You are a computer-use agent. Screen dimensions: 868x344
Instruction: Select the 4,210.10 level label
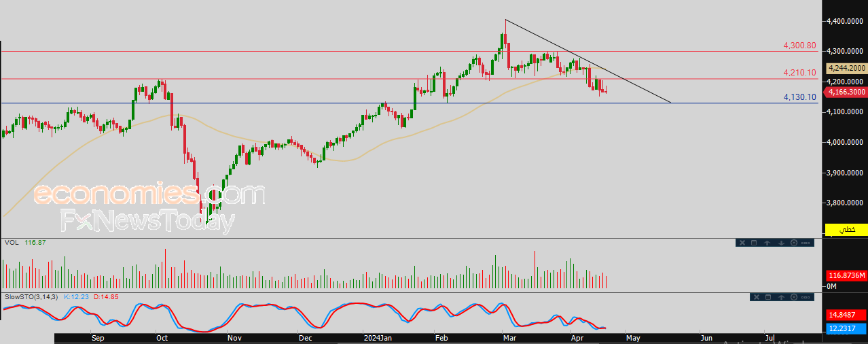[x=799, y=72]
